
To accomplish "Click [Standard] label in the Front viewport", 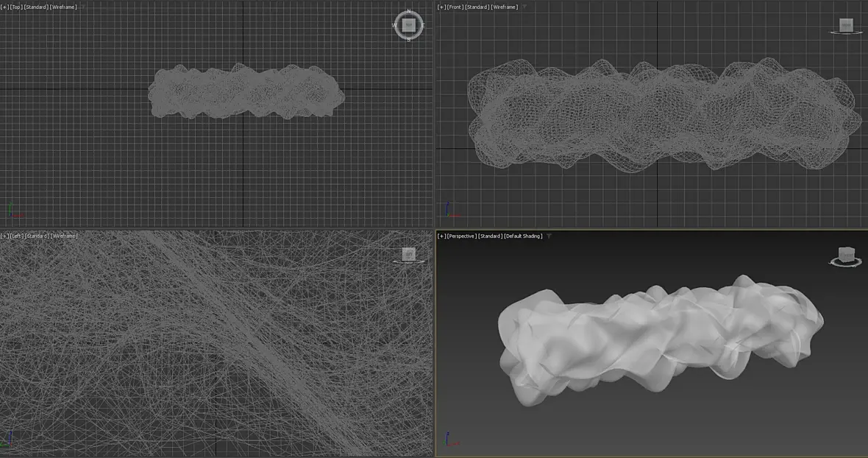I will click(477, 7).
